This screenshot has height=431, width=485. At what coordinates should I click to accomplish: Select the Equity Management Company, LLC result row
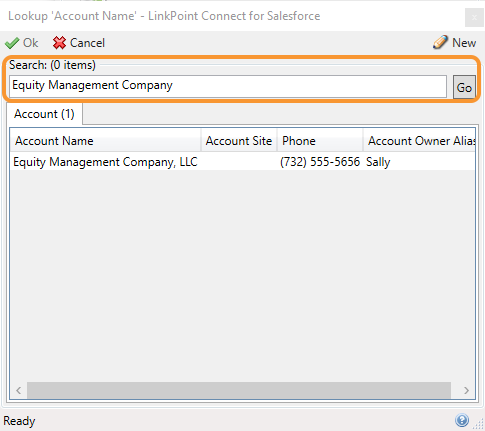pos(242,162)
